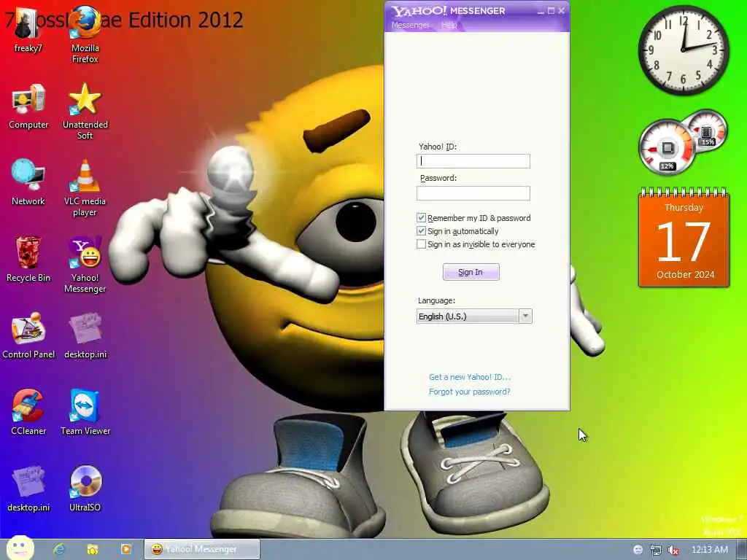Select the desktop.ini file next to Control Panel
The width and height of the screenshot is (747, 560).
[x=85, y=335]
